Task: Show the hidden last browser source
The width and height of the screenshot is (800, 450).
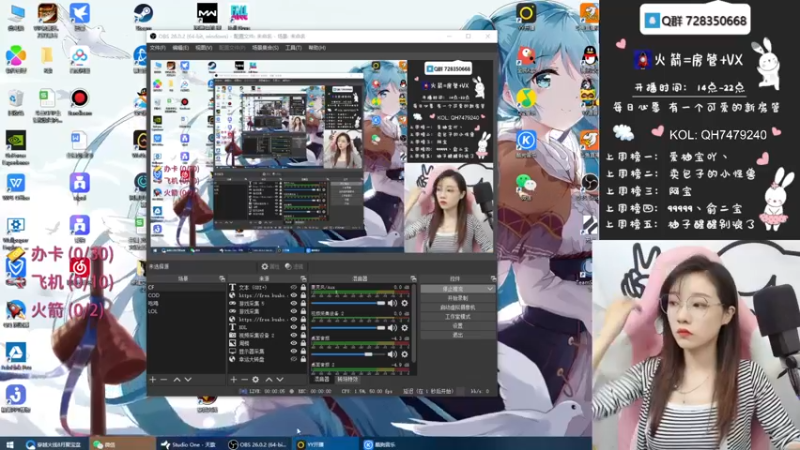Action: [294, 359]
